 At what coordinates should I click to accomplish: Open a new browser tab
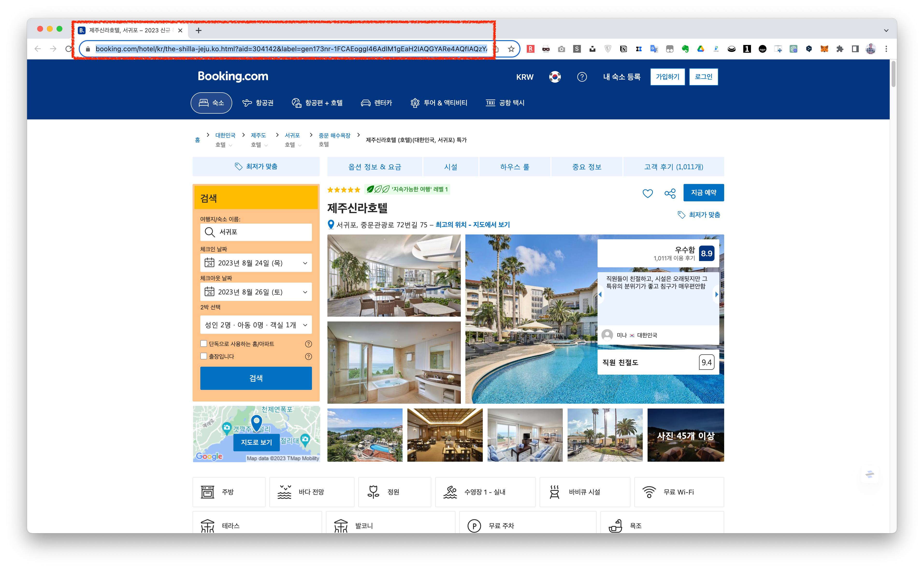point(199,30)
